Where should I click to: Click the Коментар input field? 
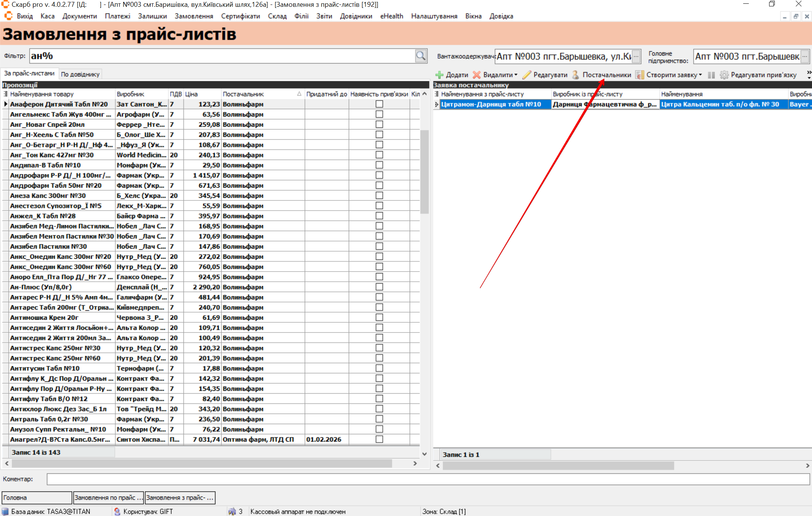[428, 479]
